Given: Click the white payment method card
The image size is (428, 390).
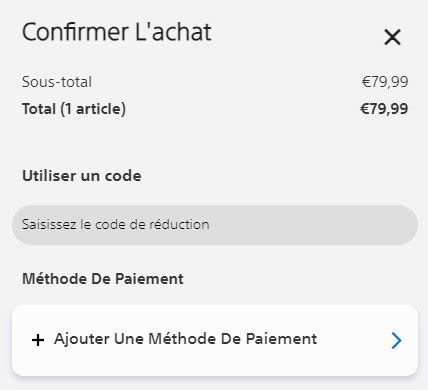Looking at the screenshot, I should click(x=215, y=340).
